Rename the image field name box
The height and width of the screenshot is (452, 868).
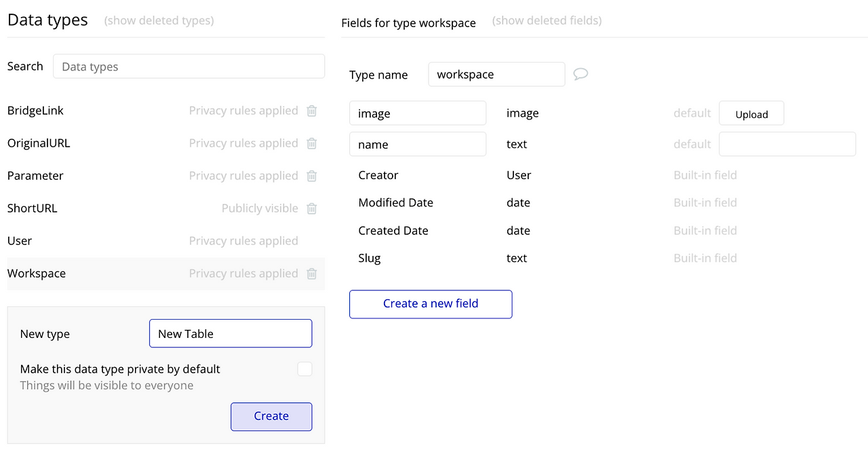[418, 113]
